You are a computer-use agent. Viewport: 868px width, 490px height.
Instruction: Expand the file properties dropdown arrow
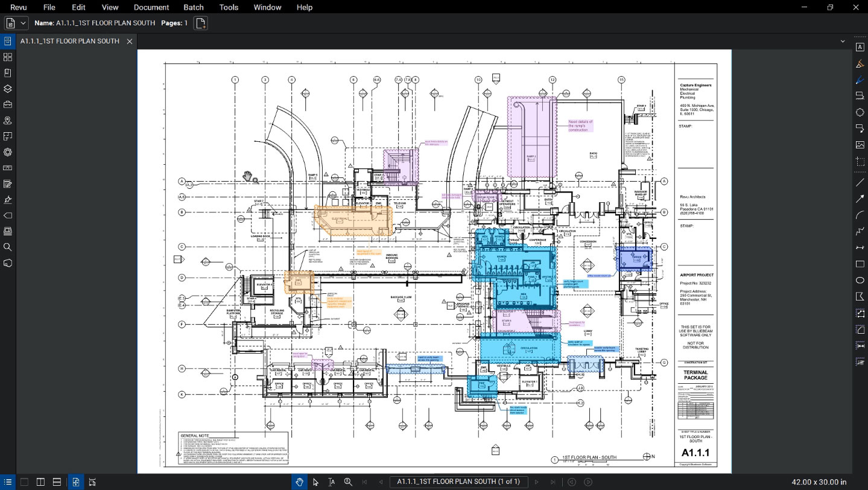click(x=24, y=23)
